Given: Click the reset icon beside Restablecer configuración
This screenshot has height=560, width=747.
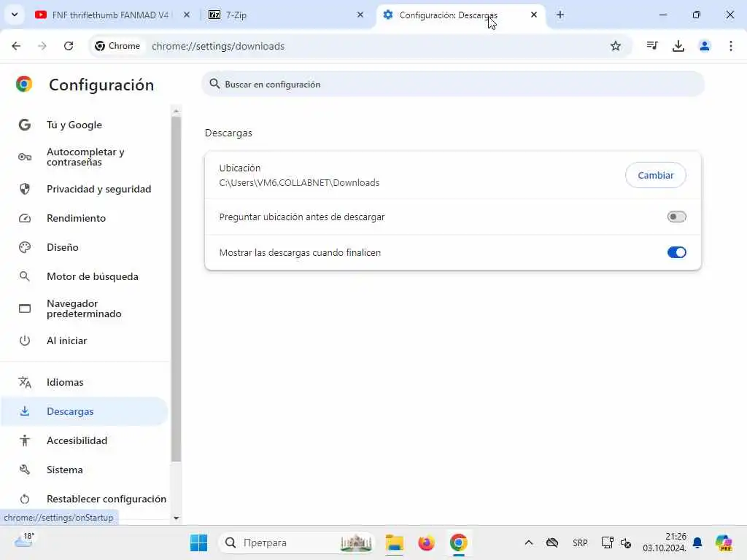Looking at the screenshot, I should pos(25,499).
